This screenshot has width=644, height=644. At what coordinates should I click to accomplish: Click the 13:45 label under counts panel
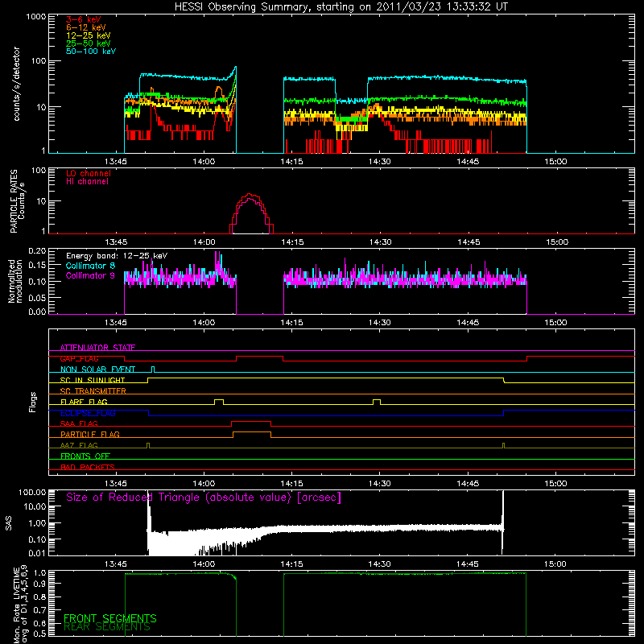point(116,162)
